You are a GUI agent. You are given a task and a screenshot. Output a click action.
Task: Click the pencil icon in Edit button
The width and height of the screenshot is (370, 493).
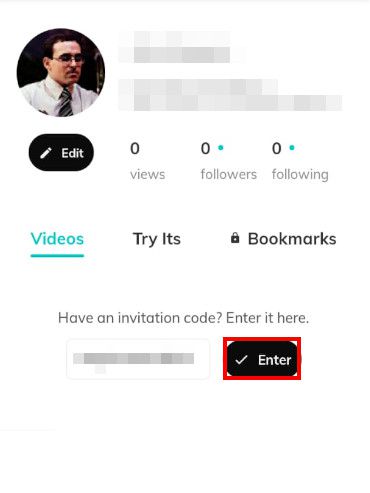46,153
